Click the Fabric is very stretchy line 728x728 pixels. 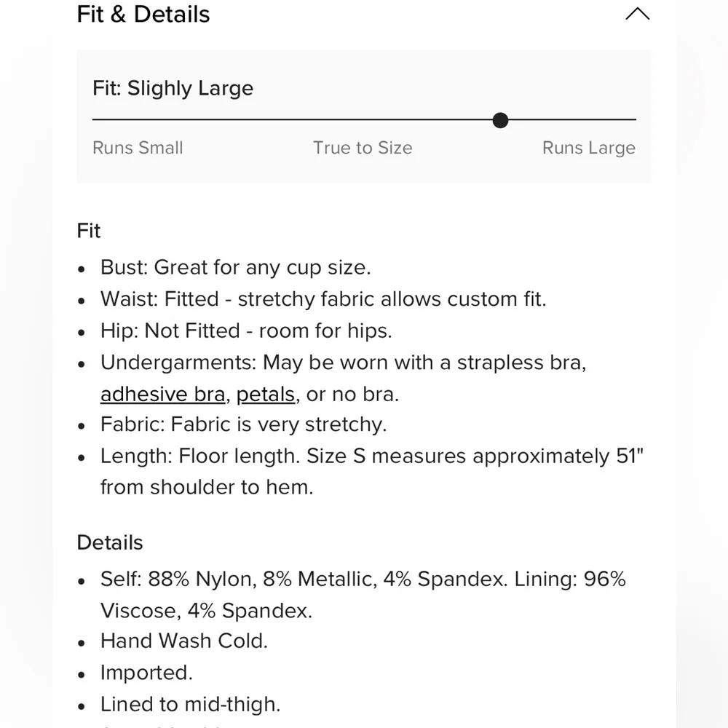click(x=243, y=424)
